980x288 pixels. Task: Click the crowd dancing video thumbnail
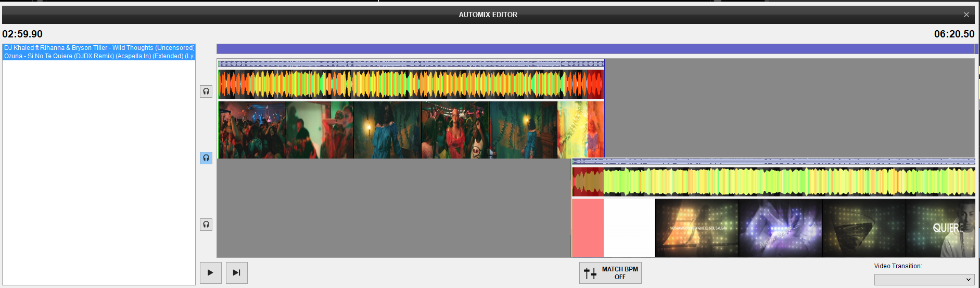[x=252, y=130]
